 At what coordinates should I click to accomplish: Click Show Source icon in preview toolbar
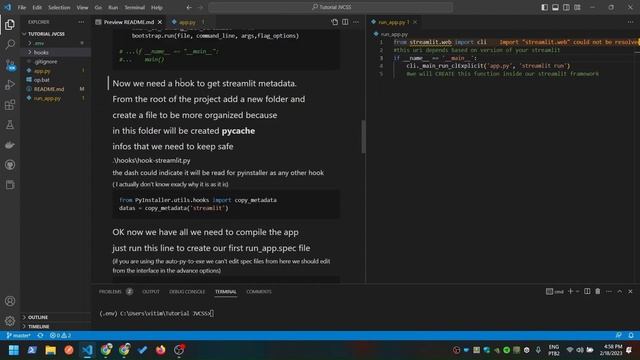tap(335, 22)
